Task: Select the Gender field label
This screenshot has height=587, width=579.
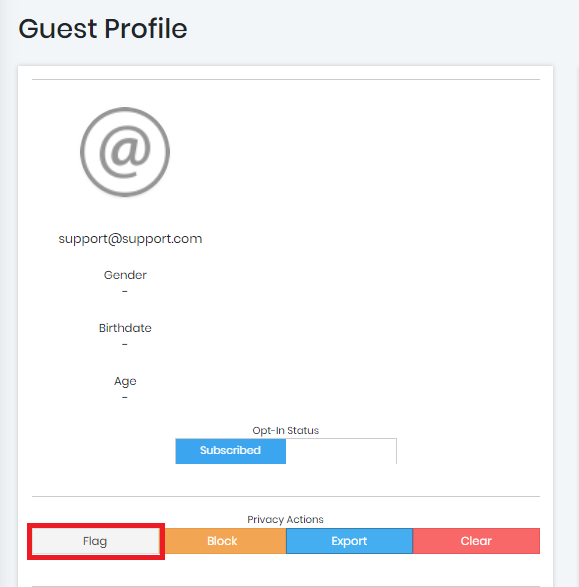Action: [x=125, y=275]
